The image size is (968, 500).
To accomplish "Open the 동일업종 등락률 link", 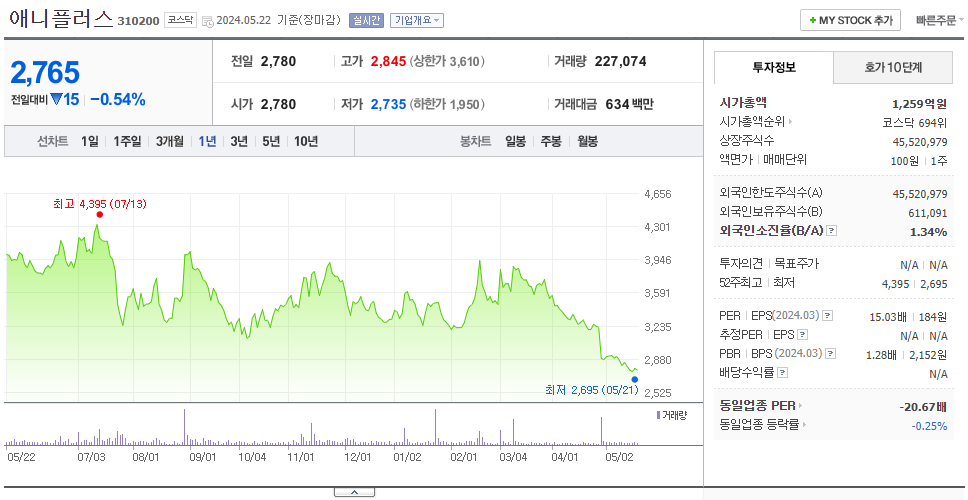I will click(762, 425).
